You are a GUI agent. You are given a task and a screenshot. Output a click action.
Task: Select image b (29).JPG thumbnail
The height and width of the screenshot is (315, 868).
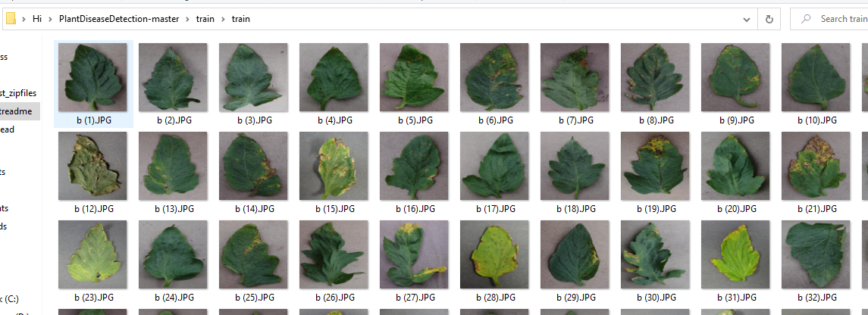(575, 254)
